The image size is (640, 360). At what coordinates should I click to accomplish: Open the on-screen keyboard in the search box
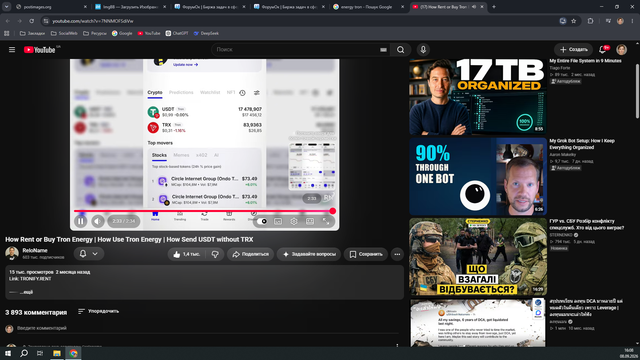click(x=383, y=50)
